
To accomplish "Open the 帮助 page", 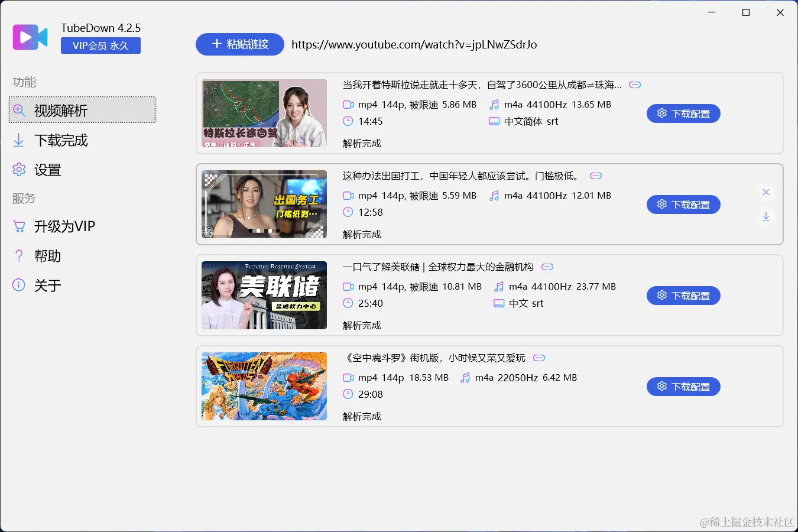I will pyautogui.click(x=82, y=256).
